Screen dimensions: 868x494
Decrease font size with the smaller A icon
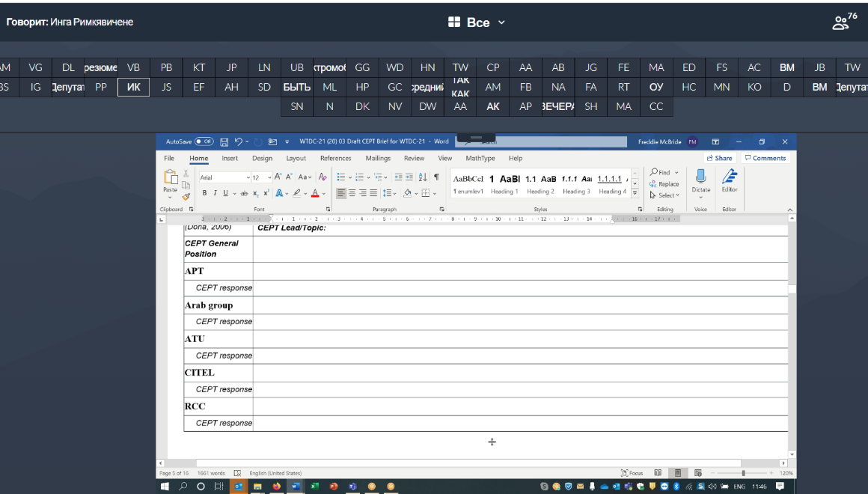click(288, 177)
